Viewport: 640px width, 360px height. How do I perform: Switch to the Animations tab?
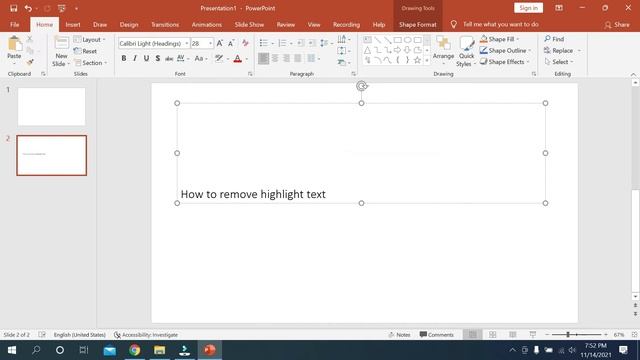[207, 24]
